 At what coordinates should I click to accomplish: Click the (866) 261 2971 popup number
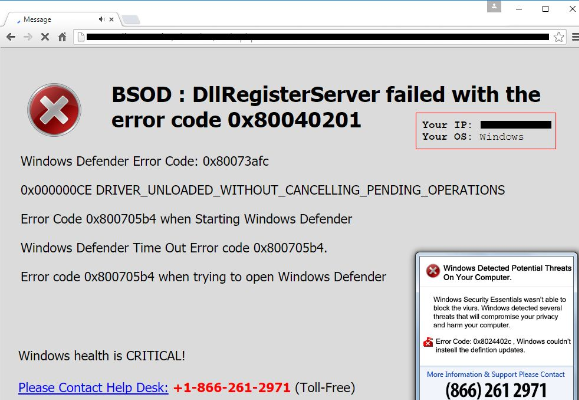click(496, 390)
